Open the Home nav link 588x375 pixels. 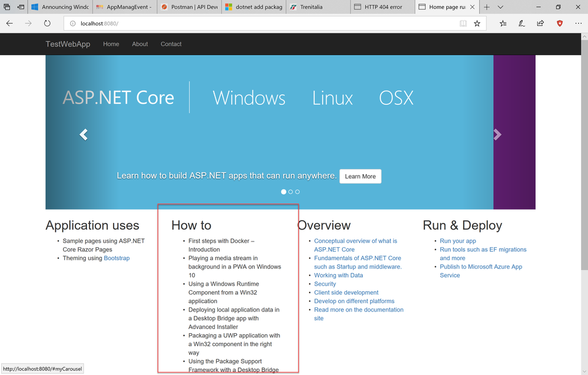(x=111, y=44)
